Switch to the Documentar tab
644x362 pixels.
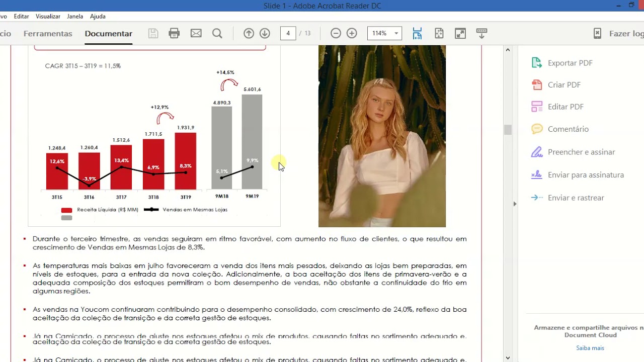109,33
